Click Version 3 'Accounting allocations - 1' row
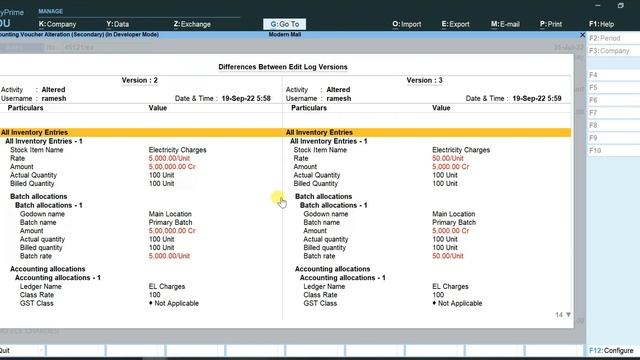 tap(342, 278)
